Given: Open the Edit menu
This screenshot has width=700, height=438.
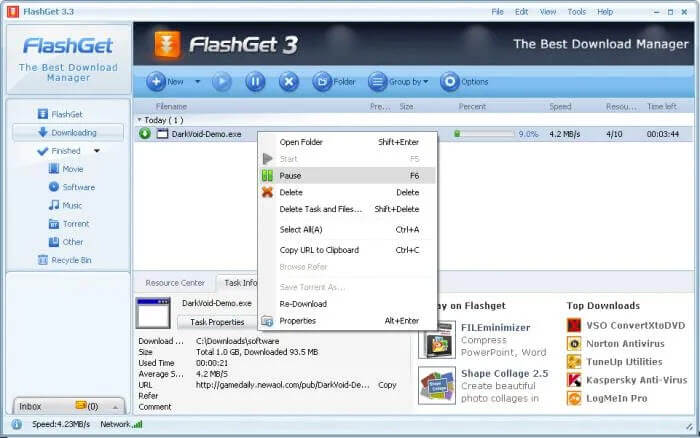Looking at the screenshot, I should click(521, 12).
